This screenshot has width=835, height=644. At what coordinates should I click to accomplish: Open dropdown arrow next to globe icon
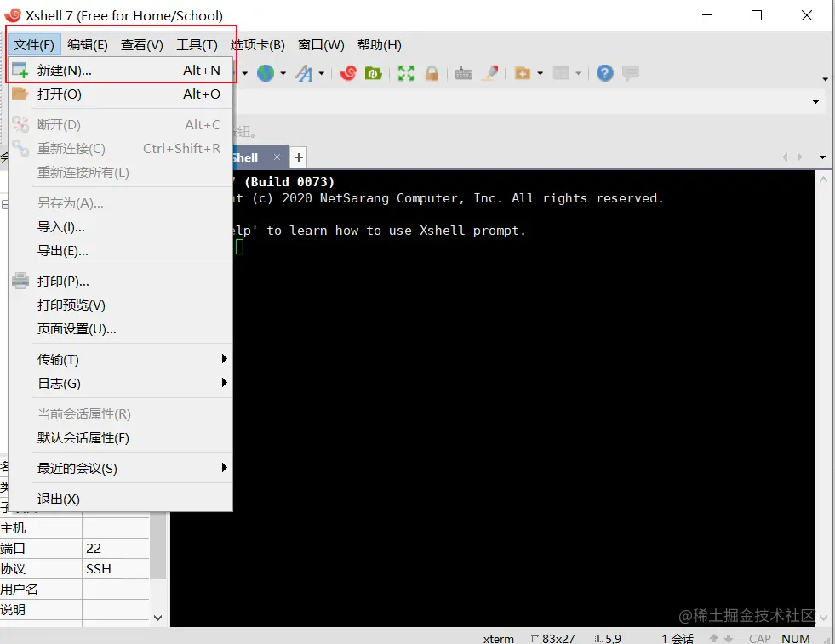click(283, 73)
